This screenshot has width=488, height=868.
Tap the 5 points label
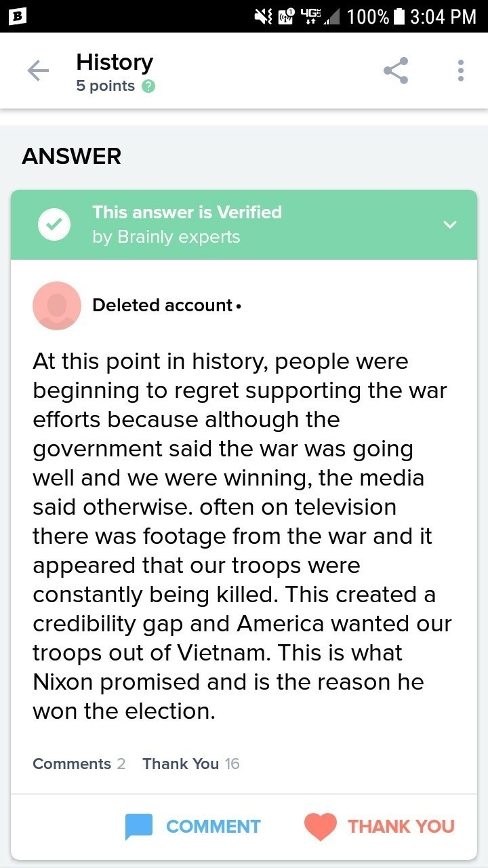(106, 86)
